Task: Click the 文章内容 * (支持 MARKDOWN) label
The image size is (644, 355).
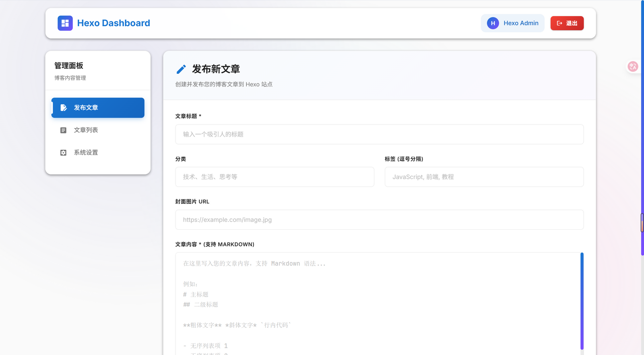Action: tap(215, 244)
